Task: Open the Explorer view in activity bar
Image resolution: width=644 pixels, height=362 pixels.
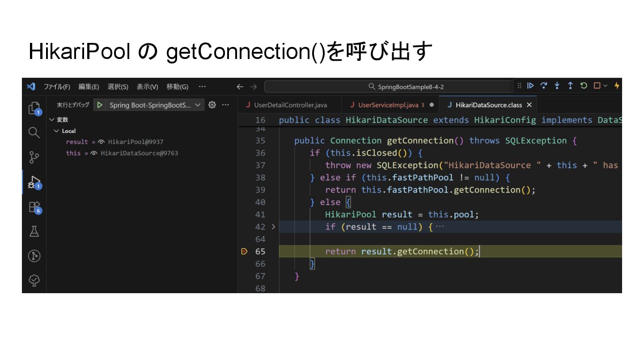Action: 34,108
